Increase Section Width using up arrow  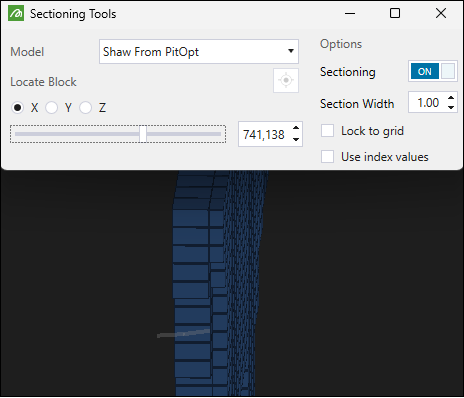tap(451, 98)
